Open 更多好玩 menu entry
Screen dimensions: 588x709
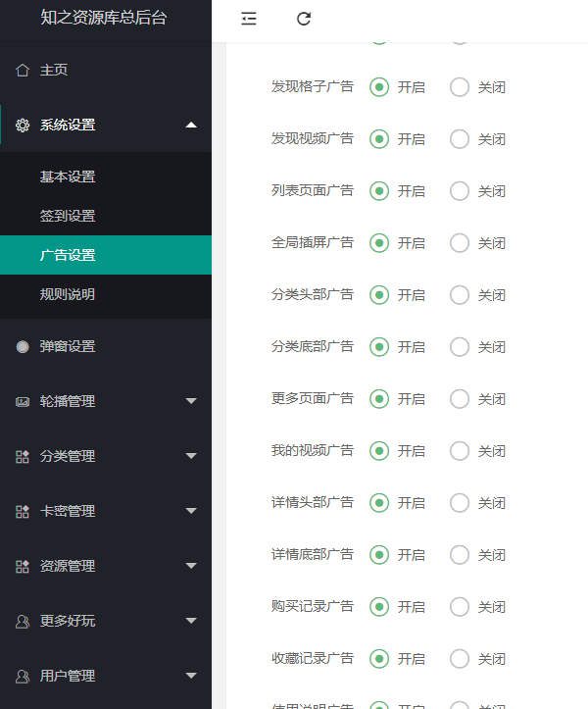pos(68,622)
